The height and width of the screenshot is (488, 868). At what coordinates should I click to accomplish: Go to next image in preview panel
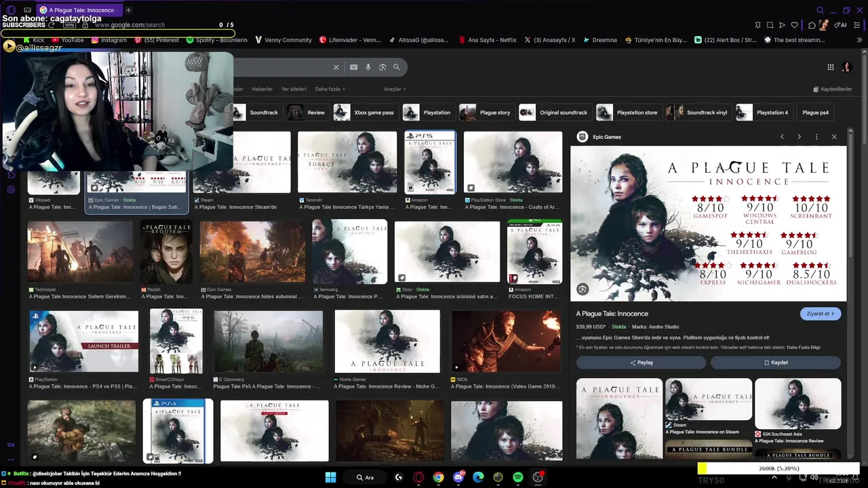click(799, 137)
